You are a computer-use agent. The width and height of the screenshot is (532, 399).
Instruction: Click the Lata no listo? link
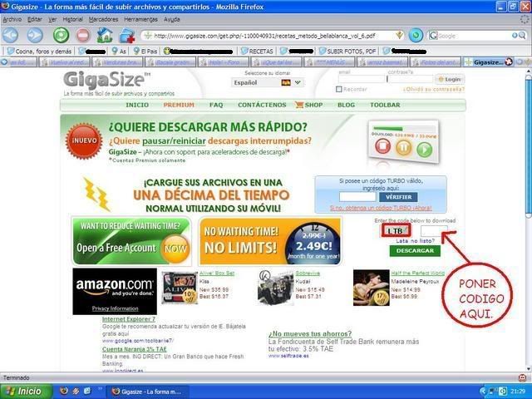pyautogui.click(x=415, y=241)
